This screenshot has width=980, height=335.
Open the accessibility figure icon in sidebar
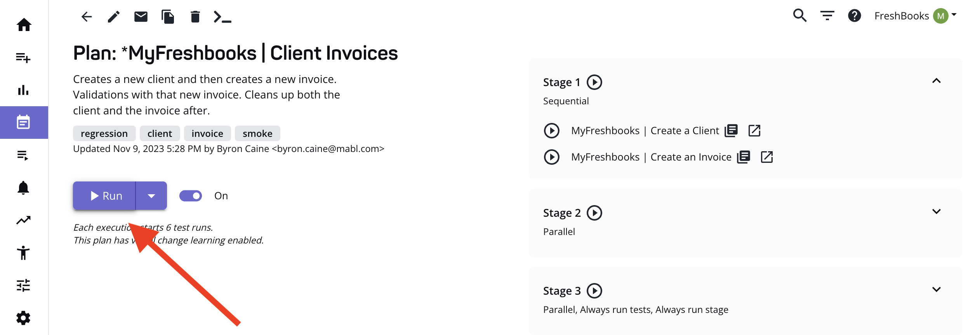point(23,253)
